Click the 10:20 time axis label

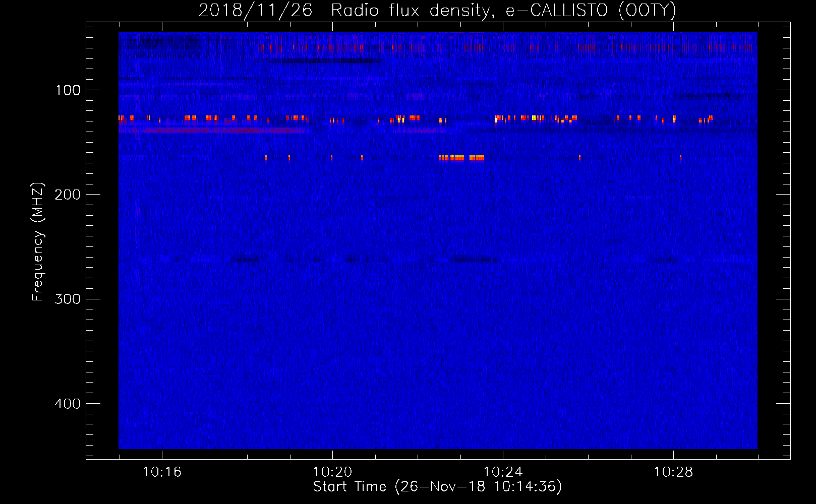tap(332, 472)
